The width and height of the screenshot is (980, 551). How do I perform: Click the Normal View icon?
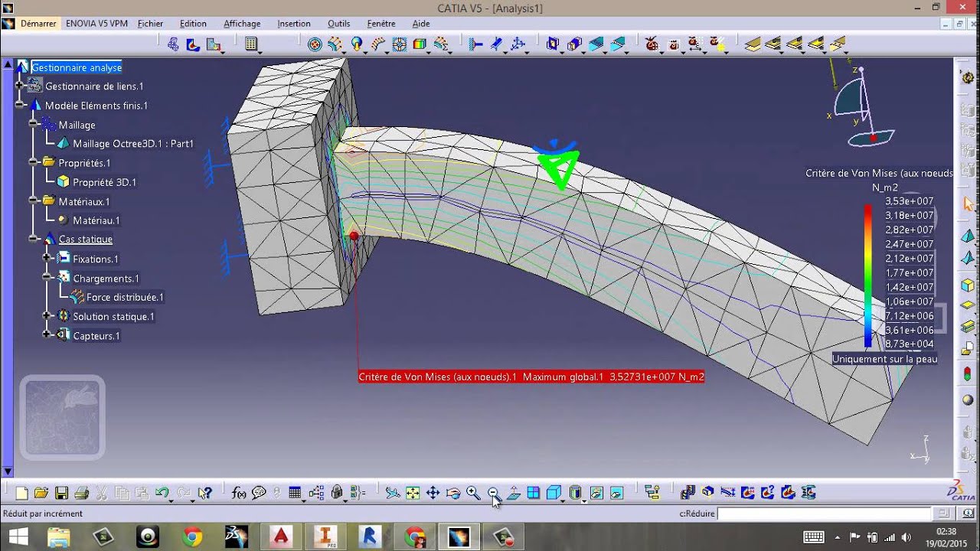tap(514, 494)
